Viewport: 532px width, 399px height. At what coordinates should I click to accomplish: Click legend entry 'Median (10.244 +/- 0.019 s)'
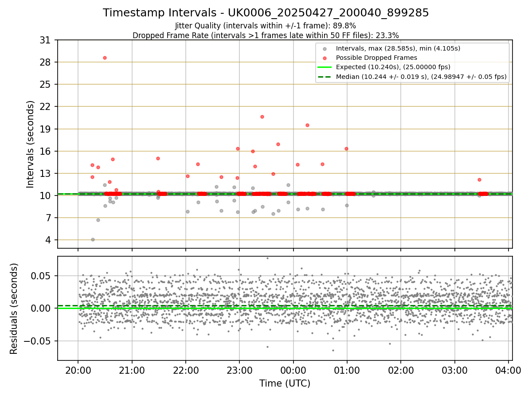click(x=421, y=77)
